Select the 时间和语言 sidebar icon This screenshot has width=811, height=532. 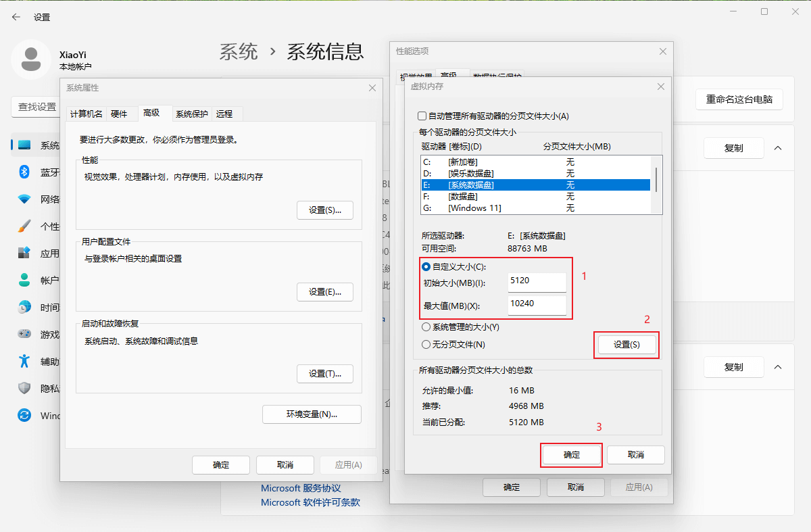24,307
